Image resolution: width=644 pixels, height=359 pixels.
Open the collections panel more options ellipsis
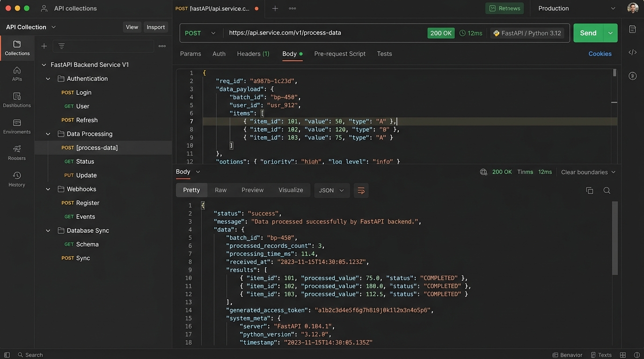tap(162, 46)
